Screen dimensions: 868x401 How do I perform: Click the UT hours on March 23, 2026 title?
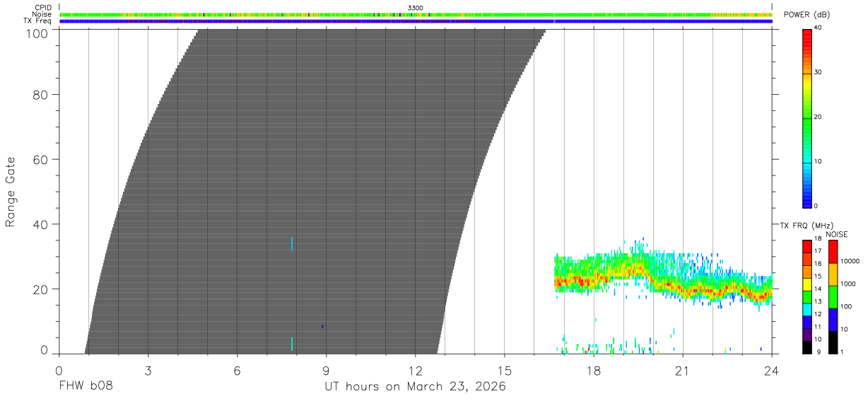(415, 387)
